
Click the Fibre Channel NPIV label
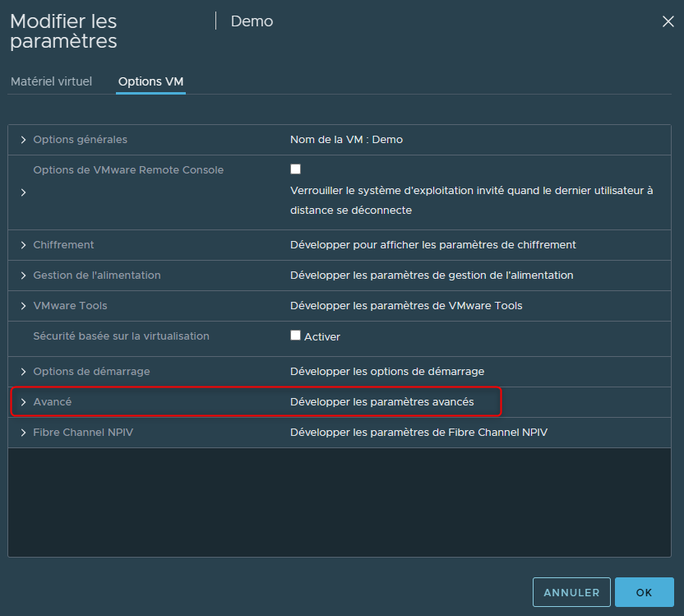click(x=83, y=433)
